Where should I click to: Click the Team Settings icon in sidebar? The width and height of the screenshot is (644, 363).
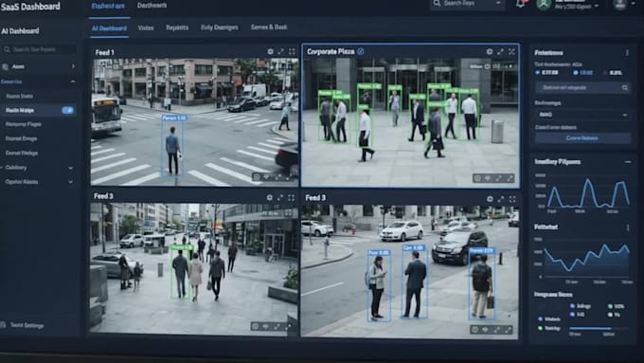pos(3,325)
